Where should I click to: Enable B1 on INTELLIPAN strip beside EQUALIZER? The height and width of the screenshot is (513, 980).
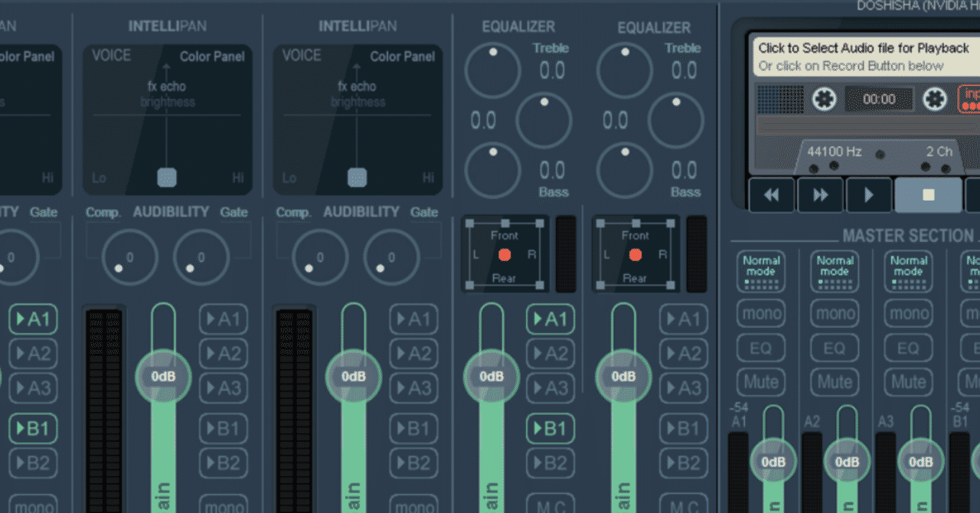coord(413,429)
